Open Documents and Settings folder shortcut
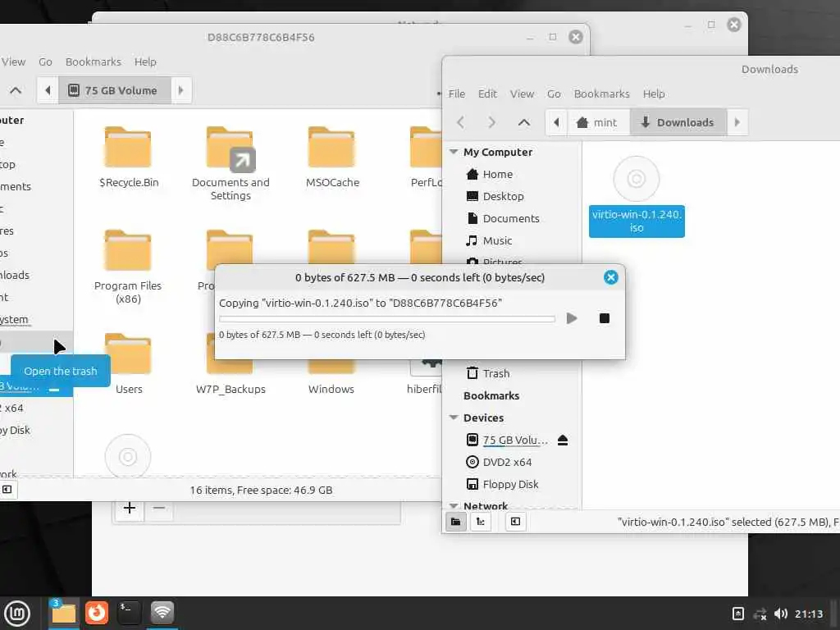The width and height of the screenshot is (840, 630). coord(231,163)
